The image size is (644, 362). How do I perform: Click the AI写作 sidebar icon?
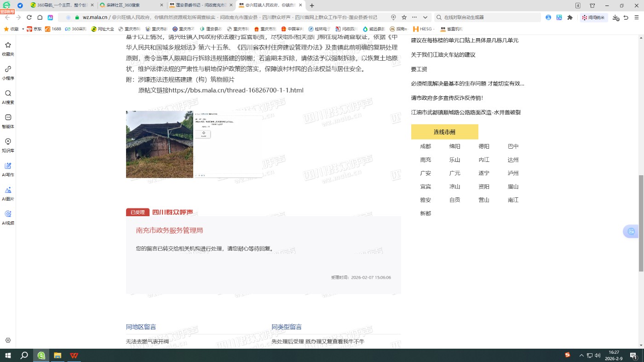(x=8, y=169)
